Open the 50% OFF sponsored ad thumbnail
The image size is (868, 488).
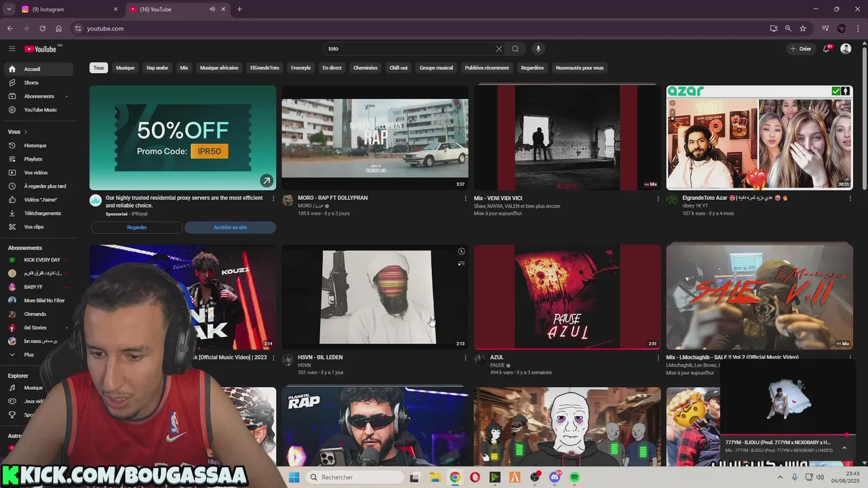183,138
